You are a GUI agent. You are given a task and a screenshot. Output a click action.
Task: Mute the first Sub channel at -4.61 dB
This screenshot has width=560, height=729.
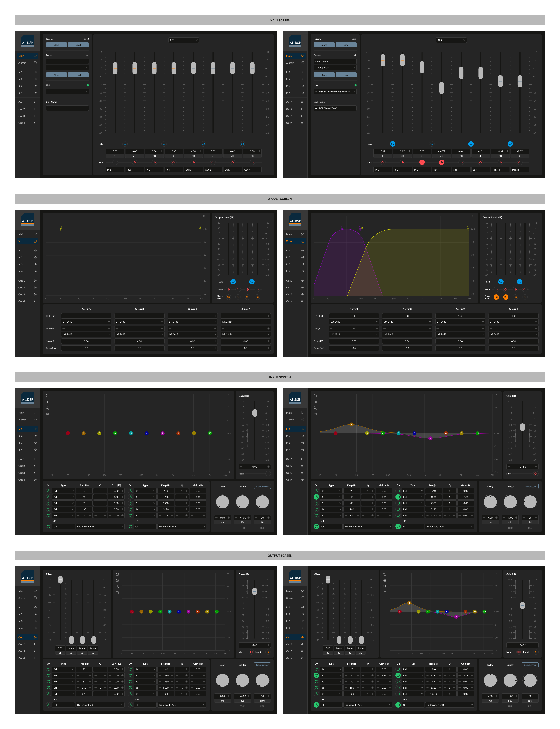[x=461, y=162]
